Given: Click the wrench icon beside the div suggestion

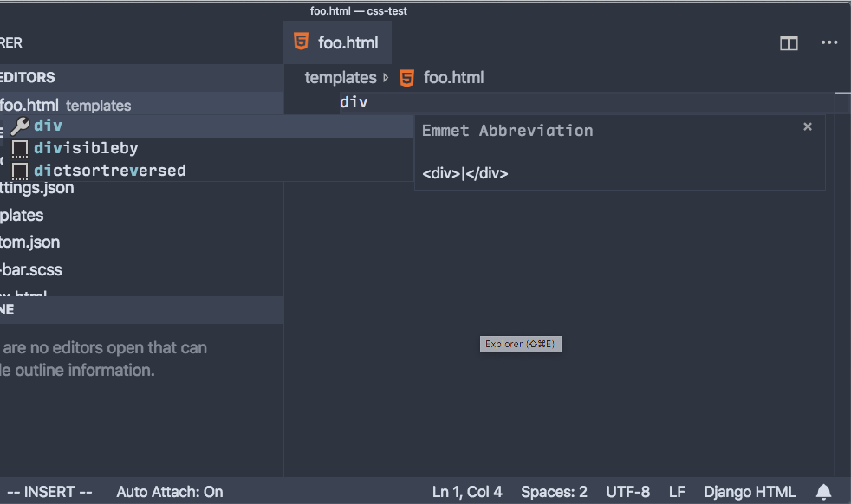Looking at the screenshot, I should pos(20,125).
